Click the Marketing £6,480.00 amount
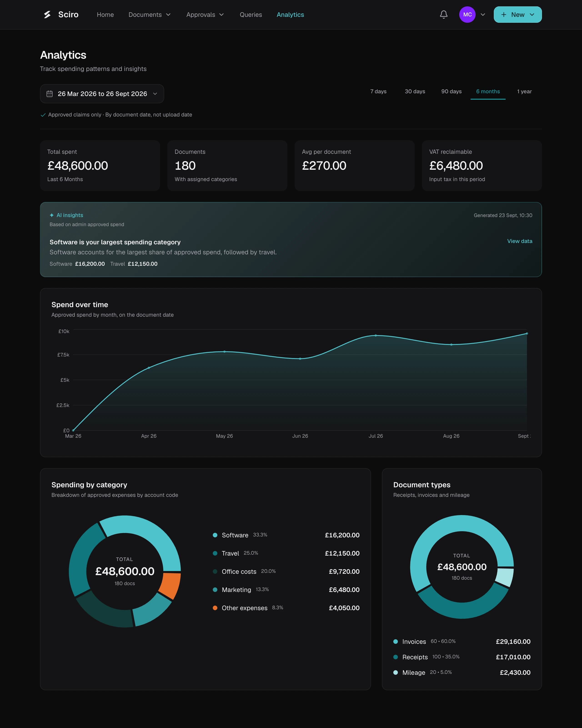This screenshot has height=728, width=582. tap(344, 589)
